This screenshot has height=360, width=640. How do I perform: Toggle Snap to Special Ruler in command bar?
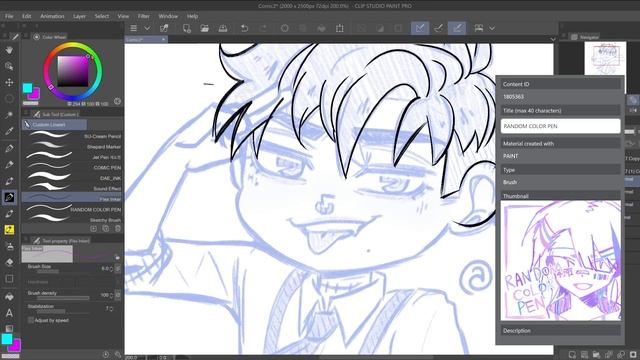(x=438, y=28)
